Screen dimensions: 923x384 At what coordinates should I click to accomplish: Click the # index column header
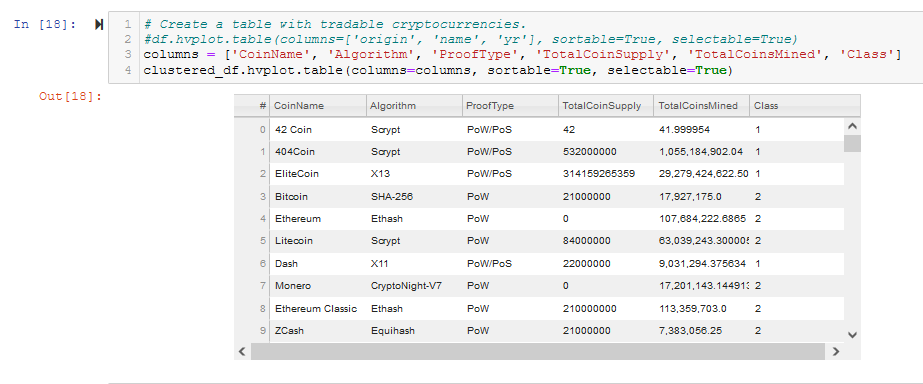click(253, 106)
